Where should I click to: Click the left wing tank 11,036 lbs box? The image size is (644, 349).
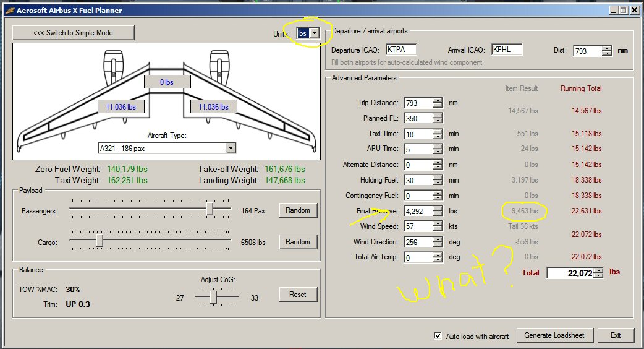(x=121, y=107)
